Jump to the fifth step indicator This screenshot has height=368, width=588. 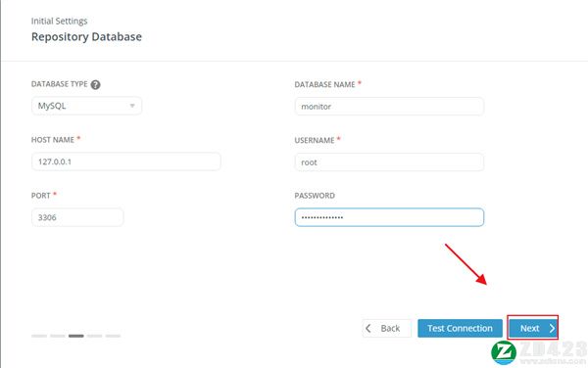[113, 336]
